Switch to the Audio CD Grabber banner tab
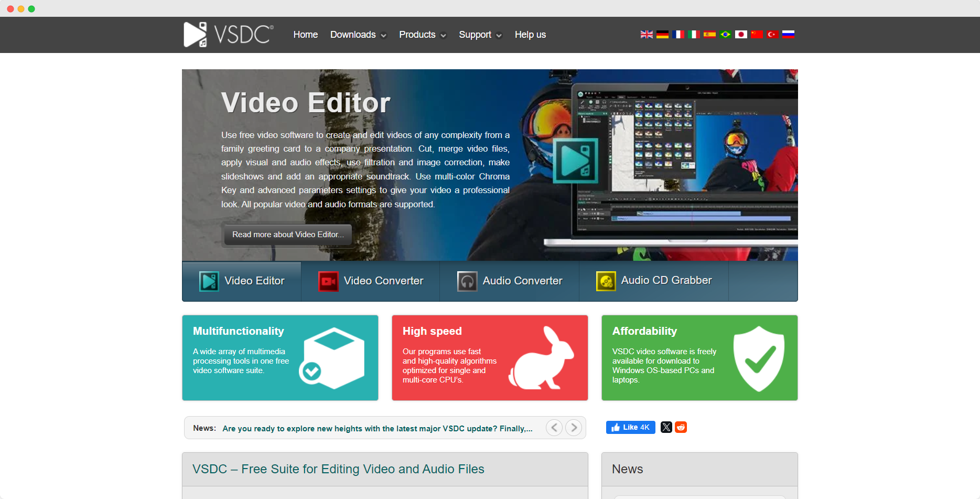 tap(654, 281)
